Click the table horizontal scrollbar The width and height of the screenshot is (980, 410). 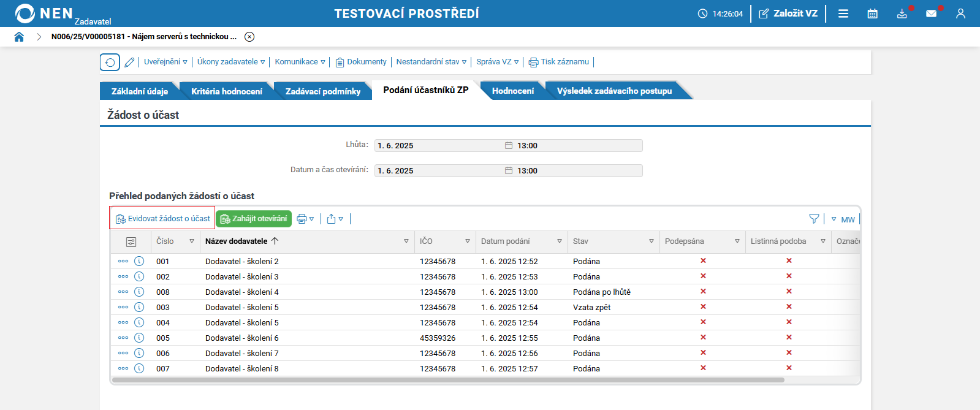448,380
